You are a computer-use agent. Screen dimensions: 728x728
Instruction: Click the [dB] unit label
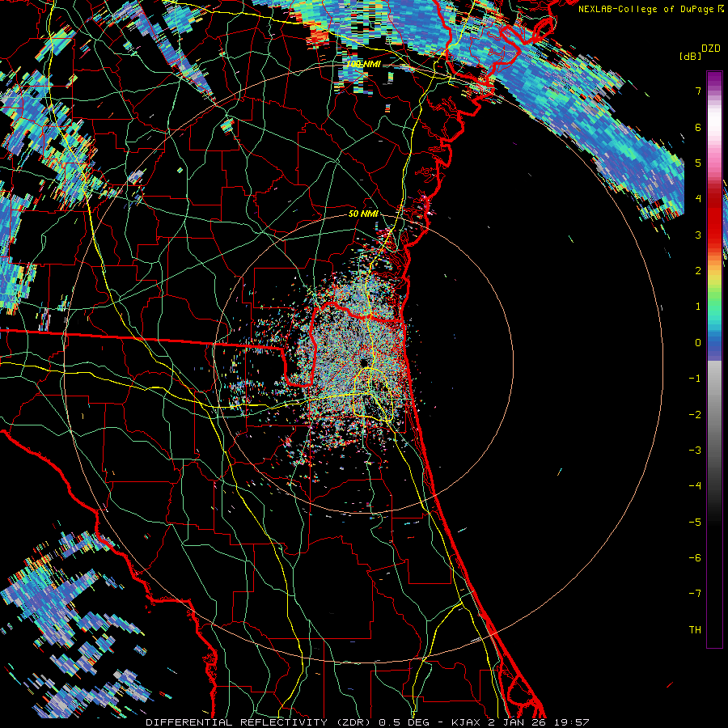point(690,56)
